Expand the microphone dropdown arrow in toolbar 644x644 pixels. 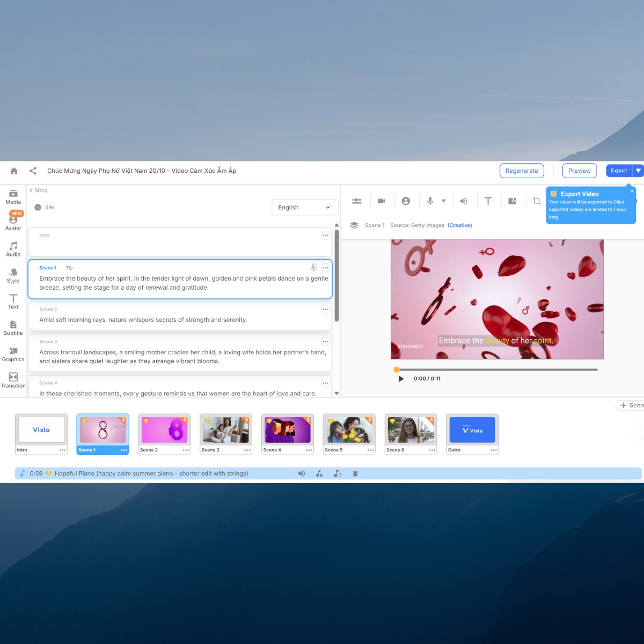tap(443, 201)
